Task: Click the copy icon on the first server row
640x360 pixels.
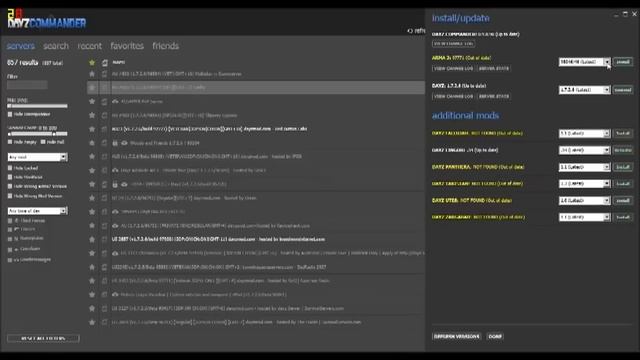Action: coord(104,74)
